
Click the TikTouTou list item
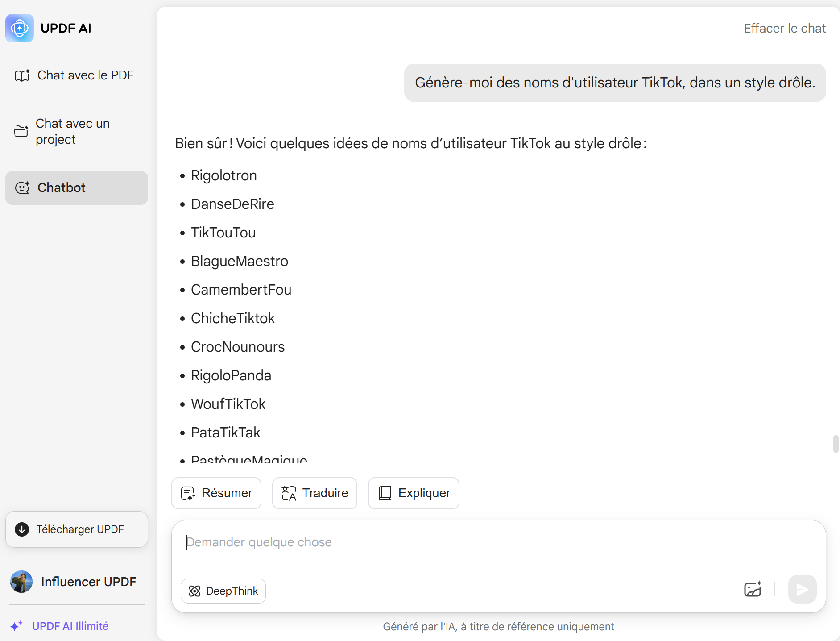[223, 233]
